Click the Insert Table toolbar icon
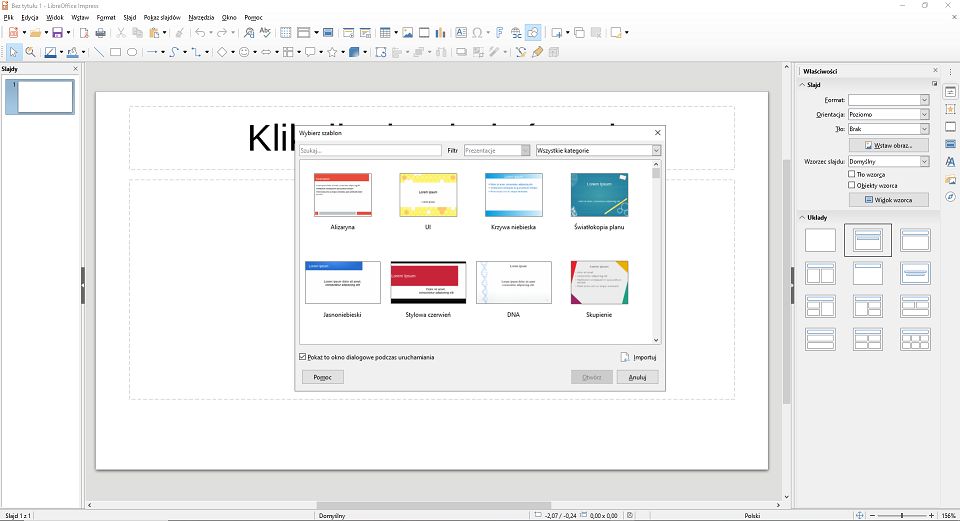Screen dimensions: 960x521 click(385, 32)
